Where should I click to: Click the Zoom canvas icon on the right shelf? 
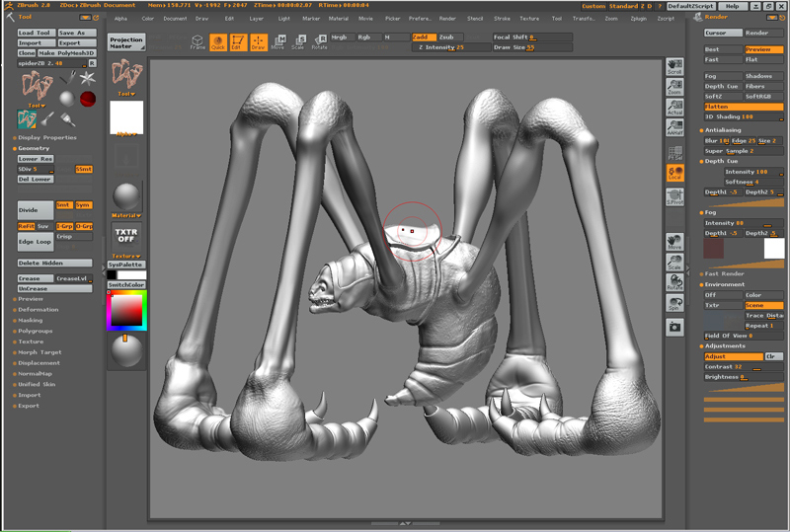pos(674,87)
